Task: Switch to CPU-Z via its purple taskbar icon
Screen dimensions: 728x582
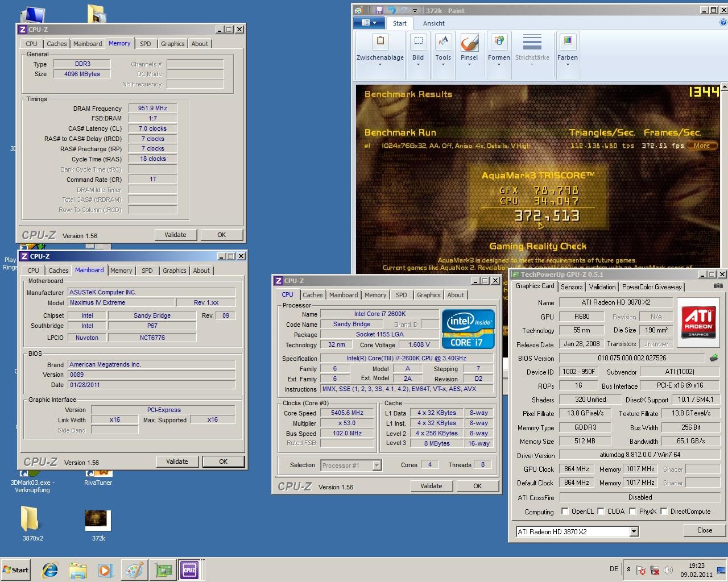Action: click(189, 570)
